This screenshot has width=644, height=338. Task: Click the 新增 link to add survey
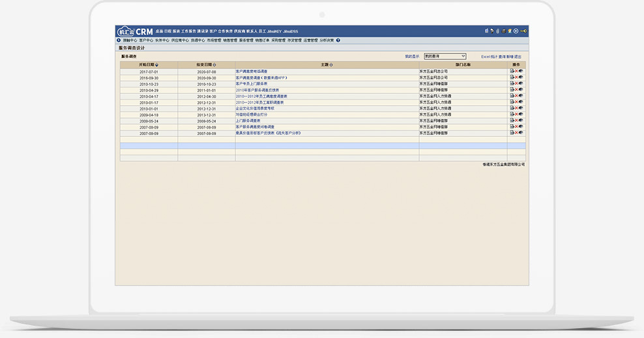point(510,57)
